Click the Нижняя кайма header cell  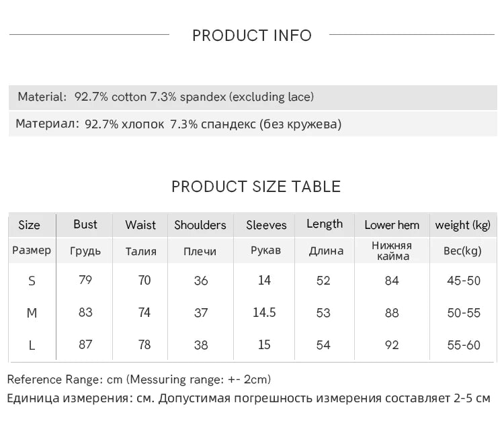[x=392, y=251]
